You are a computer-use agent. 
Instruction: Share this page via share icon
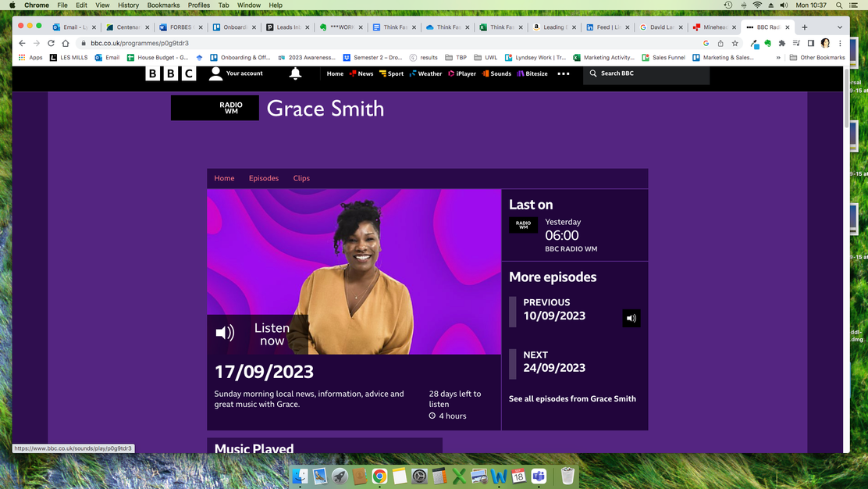tap(720, 43)
